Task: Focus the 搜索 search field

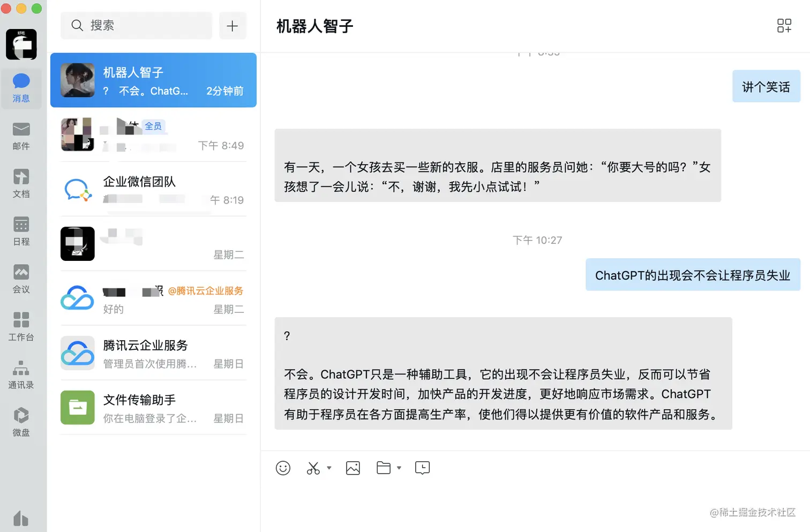Action: pos(136,26)
